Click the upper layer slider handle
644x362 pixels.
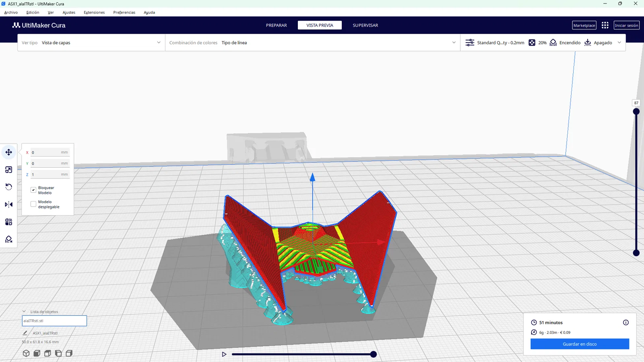[x=636, y=111]
